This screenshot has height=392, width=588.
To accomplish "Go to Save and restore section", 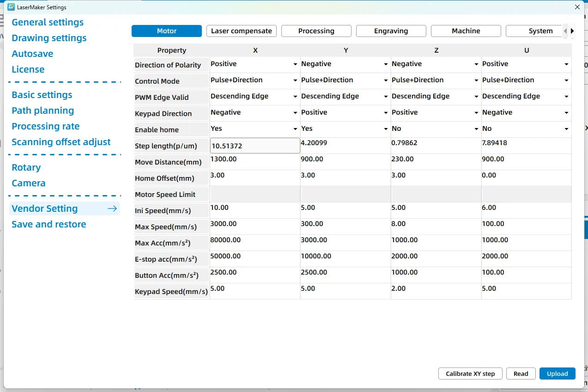I will coord(49,224).
